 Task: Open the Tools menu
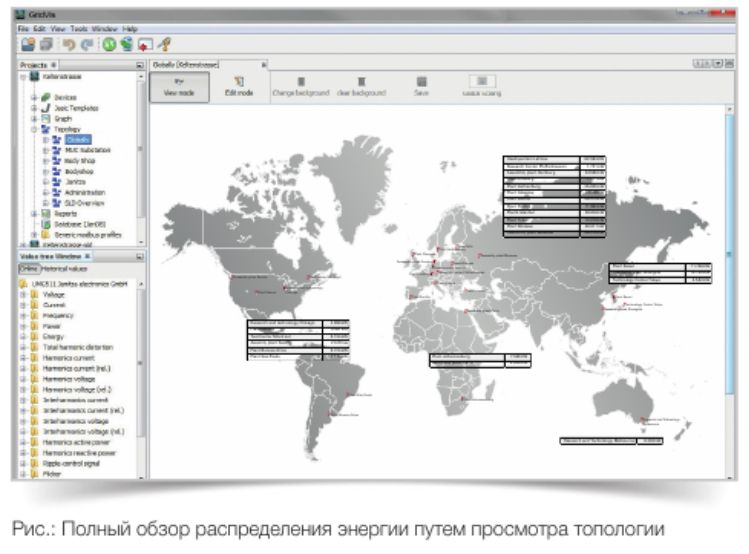coord(83,29)
